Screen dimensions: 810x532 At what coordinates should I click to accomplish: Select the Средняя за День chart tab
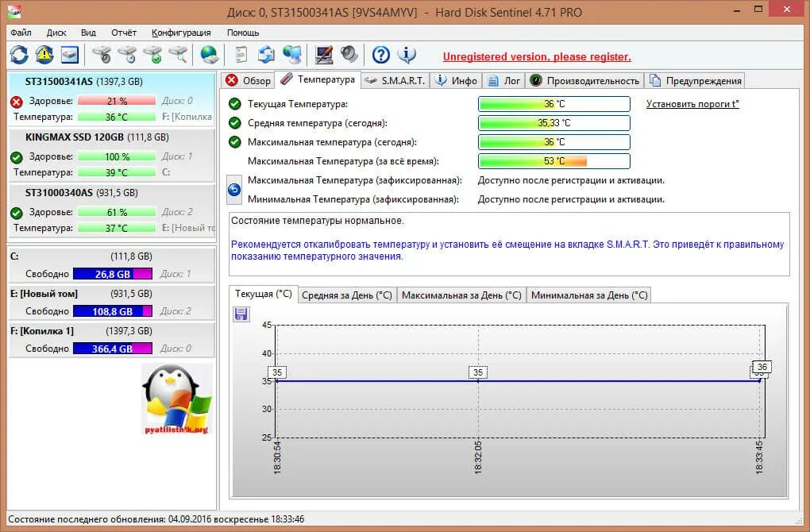tap(347, 295)
